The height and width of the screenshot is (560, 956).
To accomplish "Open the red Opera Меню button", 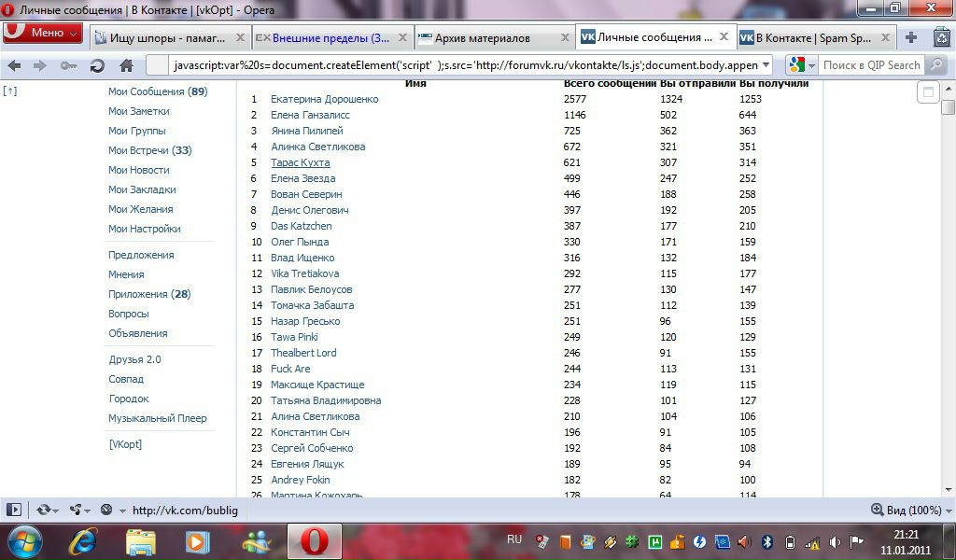I will tap(43, 33).
